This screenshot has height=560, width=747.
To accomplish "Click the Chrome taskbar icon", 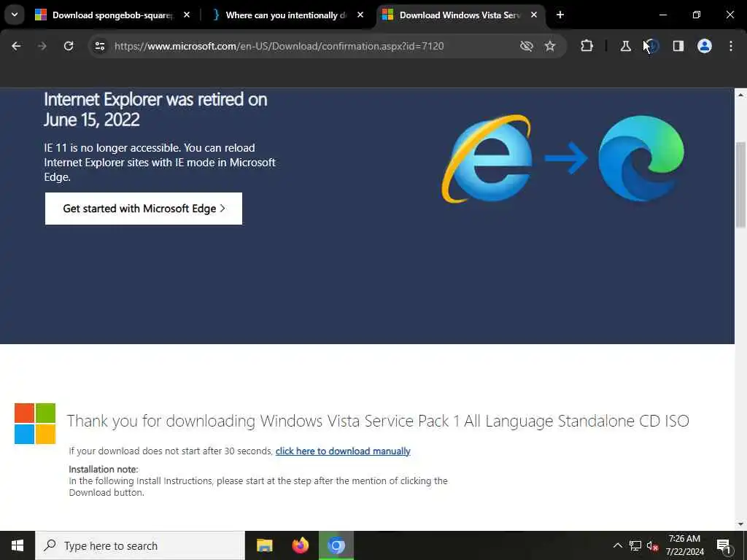I will click(336, 545).
